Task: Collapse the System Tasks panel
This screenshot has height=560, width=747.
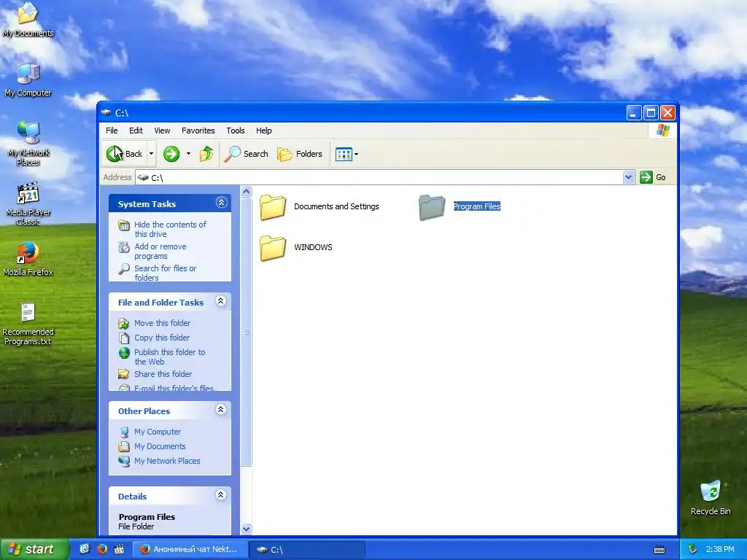Action: pyautogui.click(x=221, y=203)
